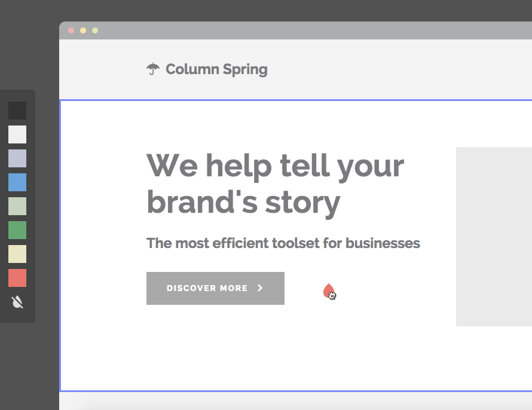
Task: Click the gray image placeholder
Action: pos(494,236)
